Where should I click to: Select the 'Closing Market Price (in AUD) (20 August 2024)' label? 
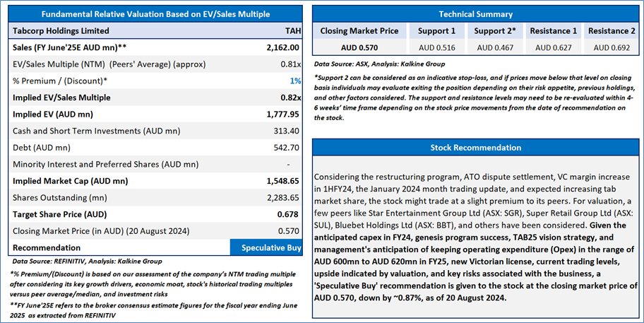(101, 231)
